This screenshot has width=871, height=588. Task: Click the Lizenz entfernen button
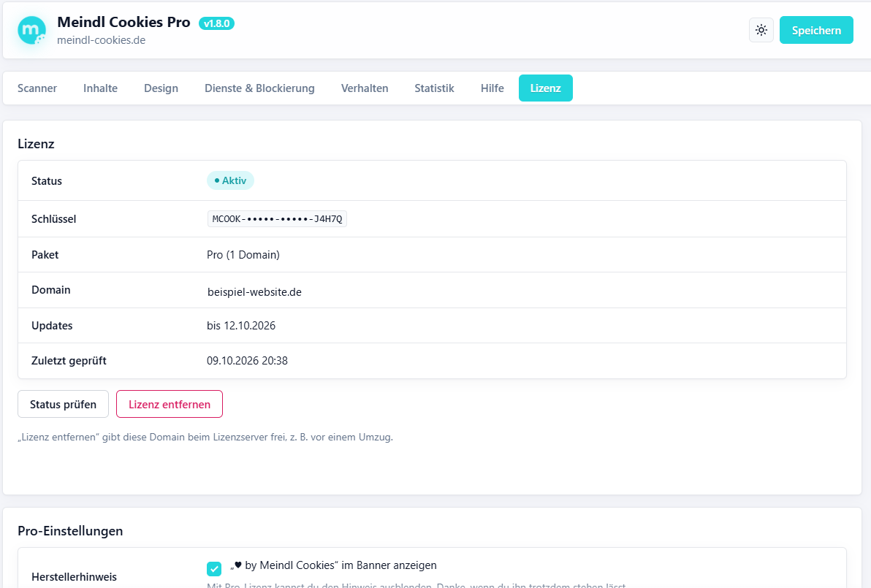click(170, 404)
